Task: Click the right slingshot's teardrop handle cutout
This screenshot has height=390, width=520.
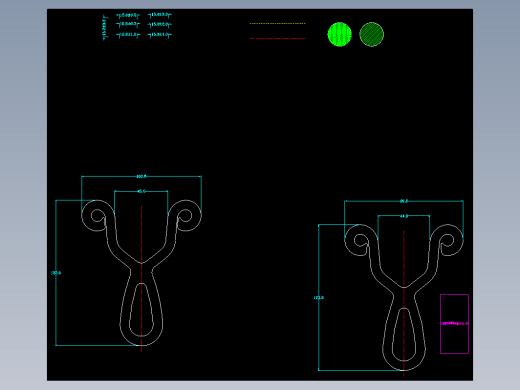Action: pyautogui.click(x=404, y=334)
